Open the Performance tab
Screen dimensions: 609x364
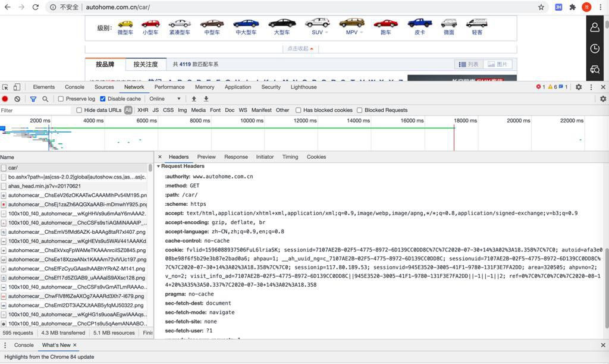(x=169, y=87)
